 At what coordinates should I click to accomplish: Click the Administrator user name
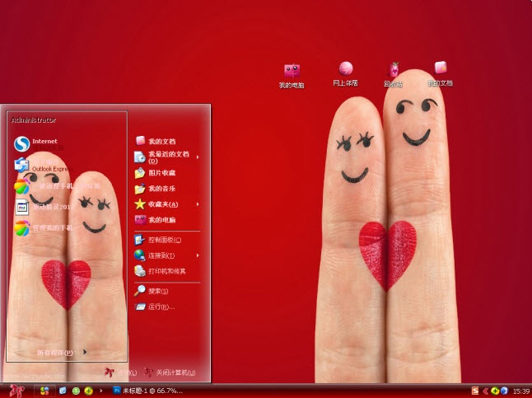pyautogui.click(x=34, y=119)
